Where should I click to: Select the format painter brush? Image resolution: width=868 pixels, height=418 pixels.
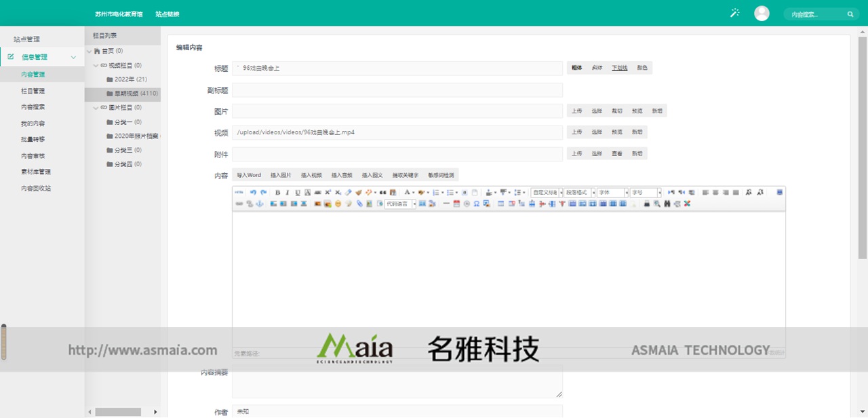(x=358, y=193)
